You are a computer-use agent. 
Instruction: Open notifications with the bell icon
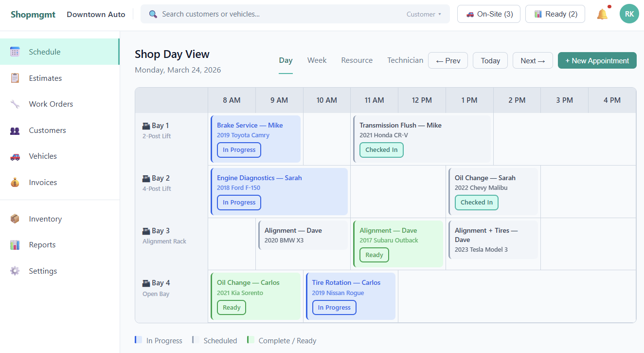click(x=602, y=14)
